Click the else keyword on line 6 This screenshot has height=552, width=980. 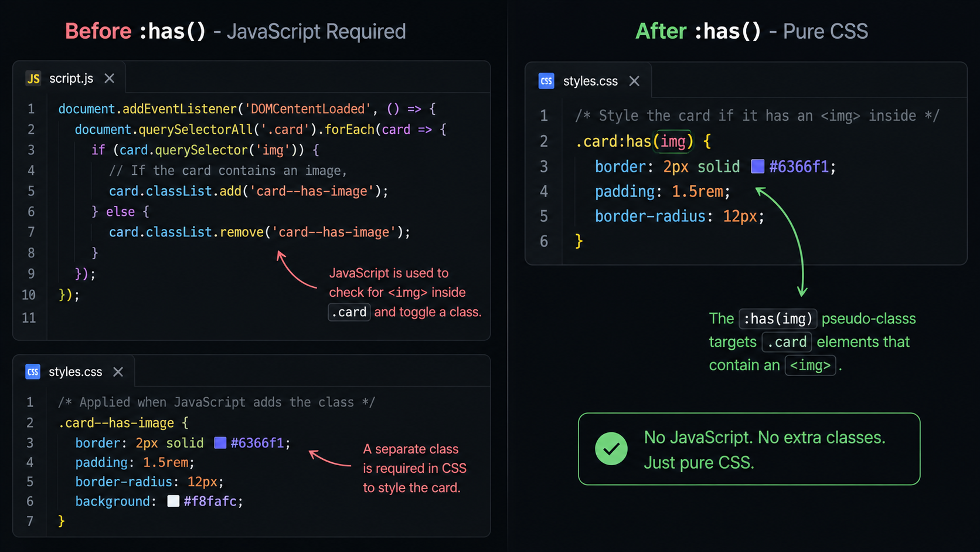point(120,212)
